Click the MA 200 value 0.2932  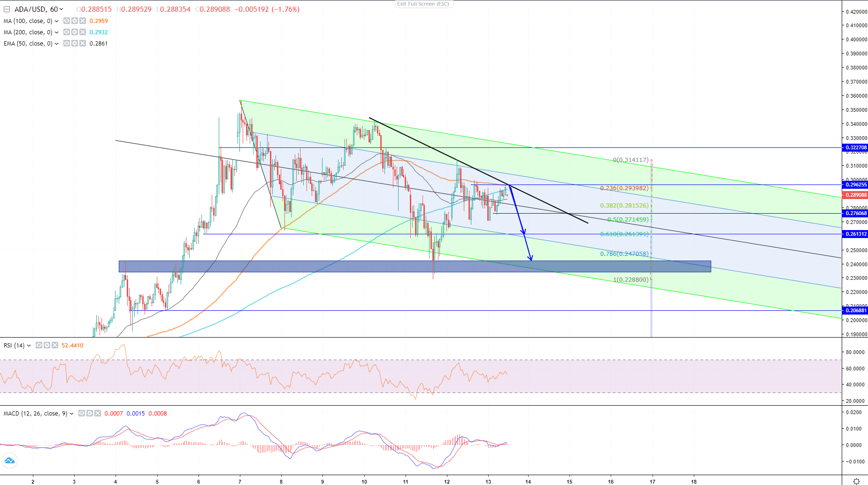point(99,32)
